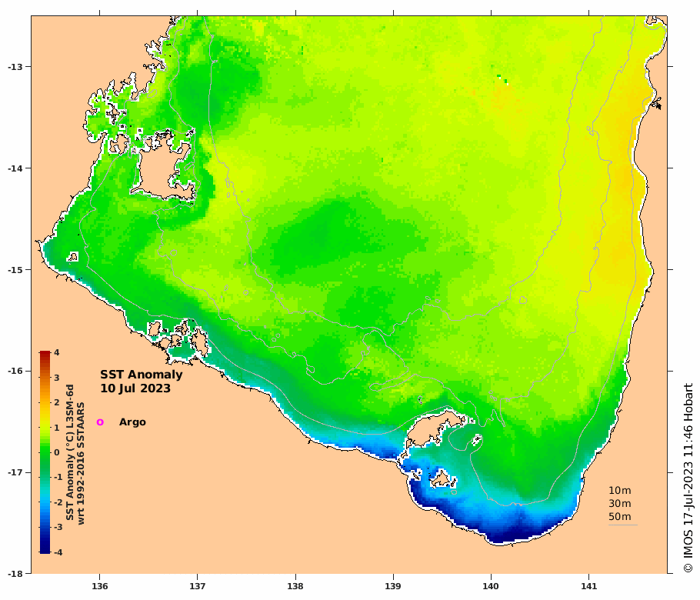
Task: Click the latitude label -13
Action: click(x=15, y=67)
